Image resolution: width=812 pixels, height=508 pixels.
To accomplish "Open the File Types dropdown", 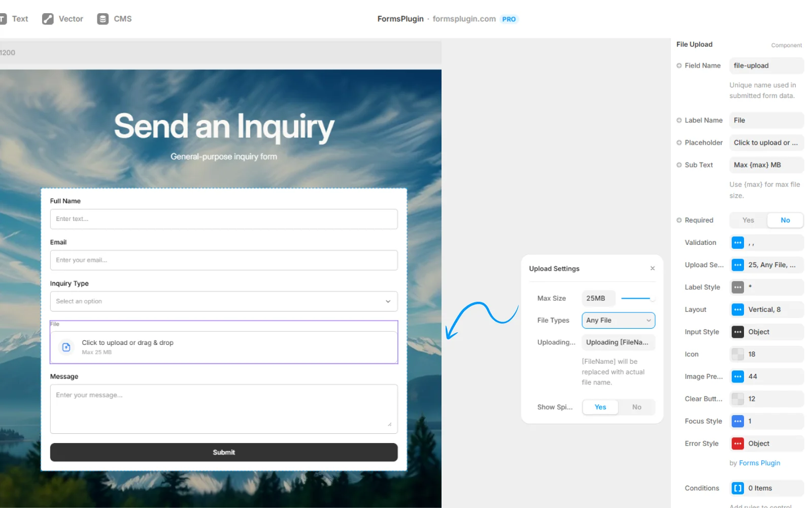I will pyautogui.click(x=618, y=321).
